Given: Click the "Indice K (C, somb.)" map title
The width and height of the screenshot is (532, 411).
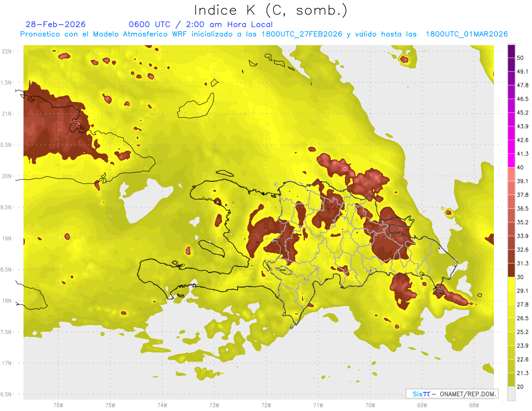Looking at the screenshot, I should point(270,10).
